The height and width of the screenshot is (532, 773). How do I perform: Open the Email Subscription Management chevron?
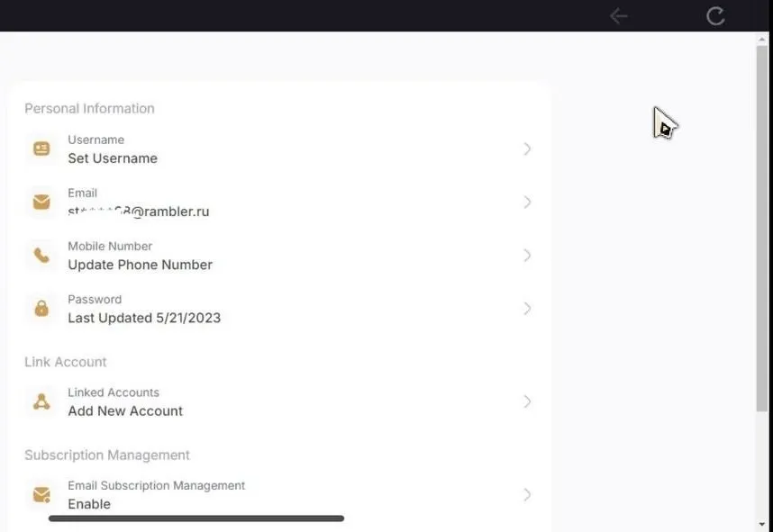pyautogui.click(x=527, y=494)
